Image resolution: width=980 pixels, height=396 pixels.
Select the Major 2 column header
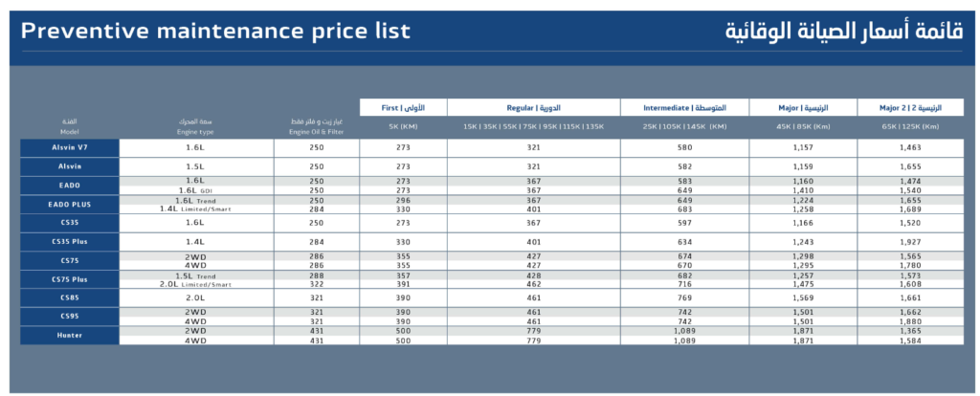909,107
